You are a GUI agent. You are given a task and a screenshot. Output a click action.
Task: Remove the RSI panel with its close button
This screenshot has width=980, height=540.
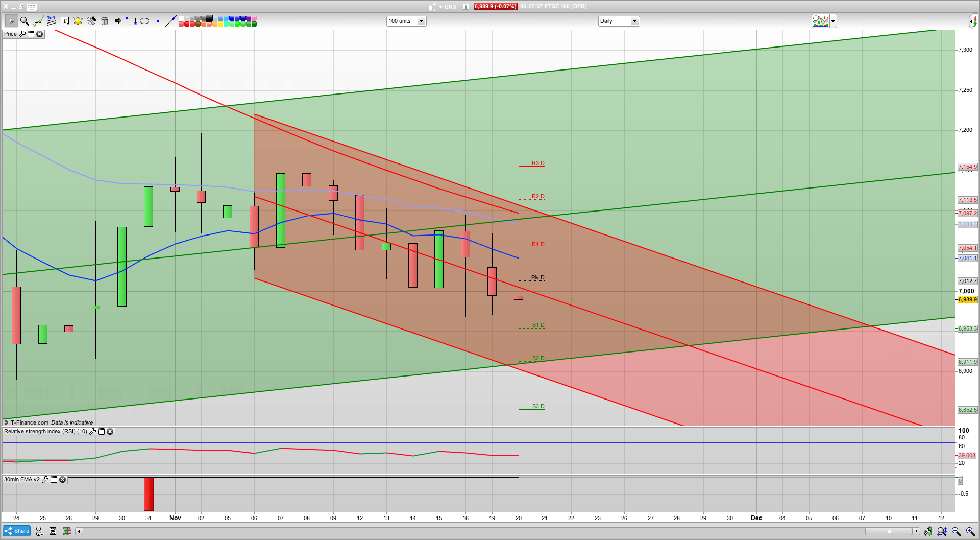pyautogui.click(x=110, y=432)
